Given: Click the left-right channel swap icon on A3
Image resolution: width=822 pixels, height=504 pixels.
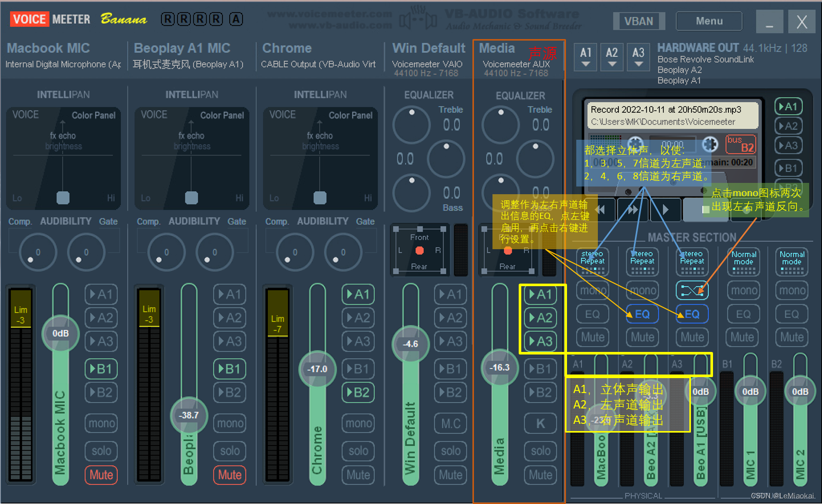Looking at the screenshot, I should tap(692, 291).
